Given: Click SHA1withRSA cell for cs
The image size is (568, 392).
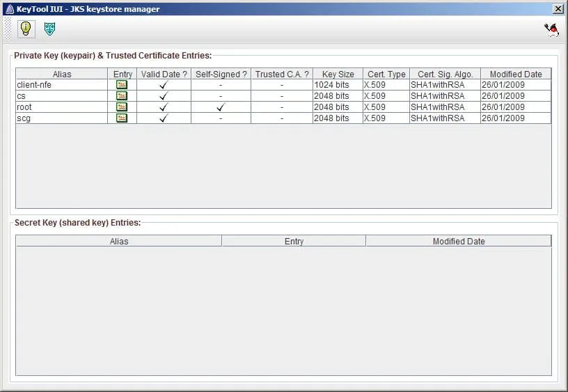Looking at the screenshot, I should (x=445, y=96).
